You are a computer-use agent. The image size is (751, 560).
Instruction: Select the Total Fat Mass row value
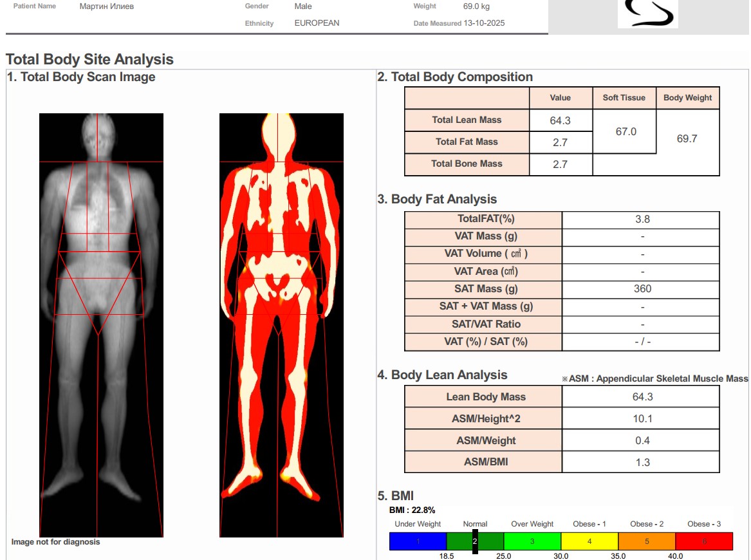[x=561, y=142]
